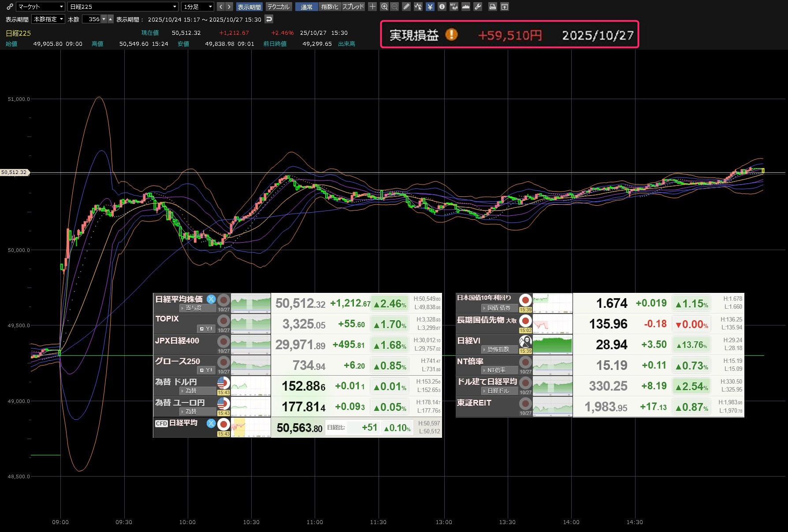This screenshot has width=788, height=532.
Task: Click the zoom-in magnifier icon
Action: click(x=384, y=7)
